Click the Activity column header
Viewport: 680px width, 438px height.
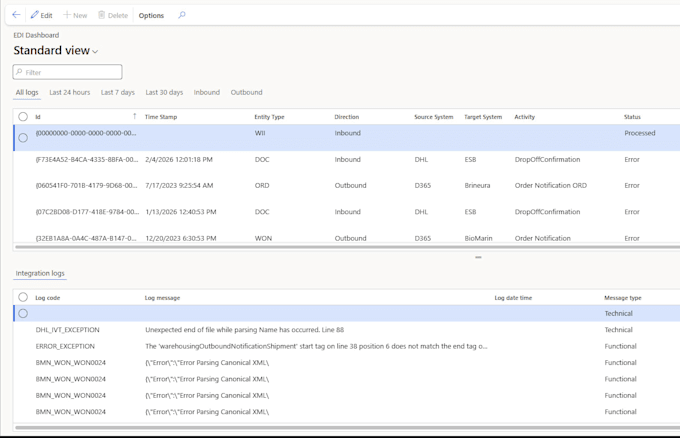coord(524,117)
